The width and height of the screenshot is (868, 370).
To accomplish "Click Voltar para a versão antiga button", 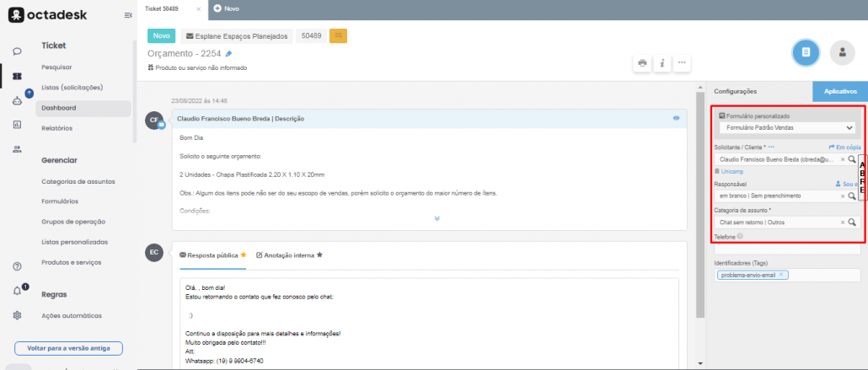I will 68,348.
